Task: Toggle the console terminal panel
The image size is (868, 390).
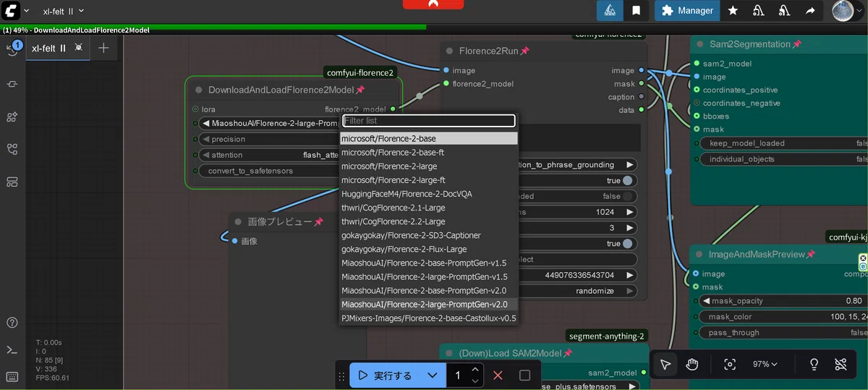Action: click(12, 350)
